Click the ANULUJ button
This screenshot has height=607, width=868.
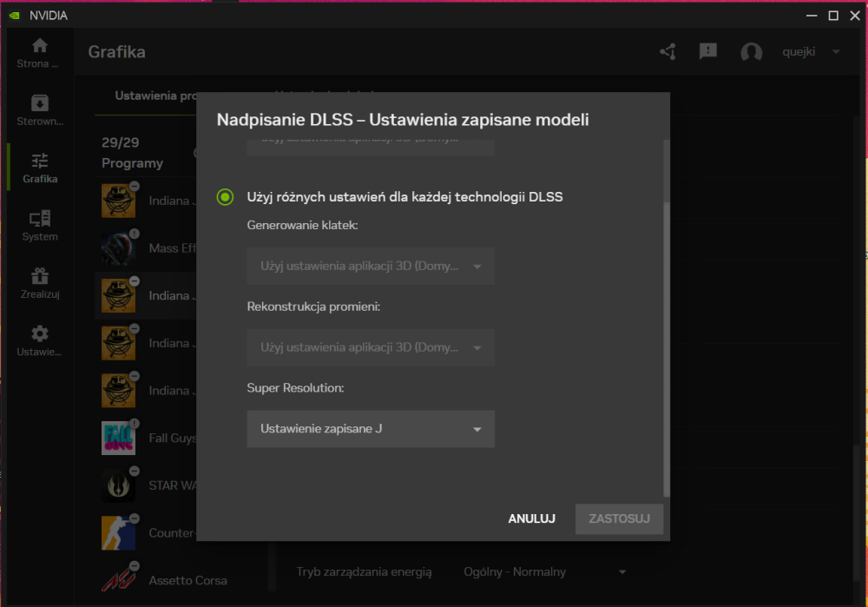coord(531,518)
